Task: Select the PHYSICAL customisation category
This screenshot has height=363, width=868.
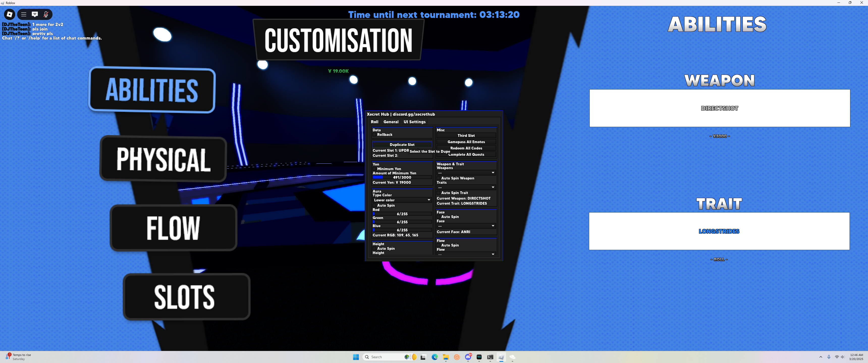Action: click(x=164, y=159)
